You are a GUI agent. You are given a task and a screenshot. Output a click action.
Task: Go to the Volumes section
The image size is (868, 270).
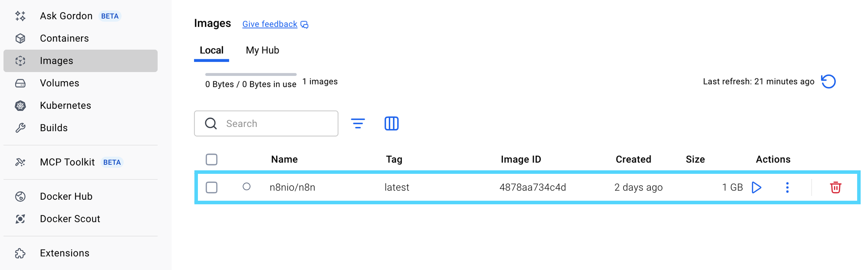pyautogui.click(x=59, y=83)
